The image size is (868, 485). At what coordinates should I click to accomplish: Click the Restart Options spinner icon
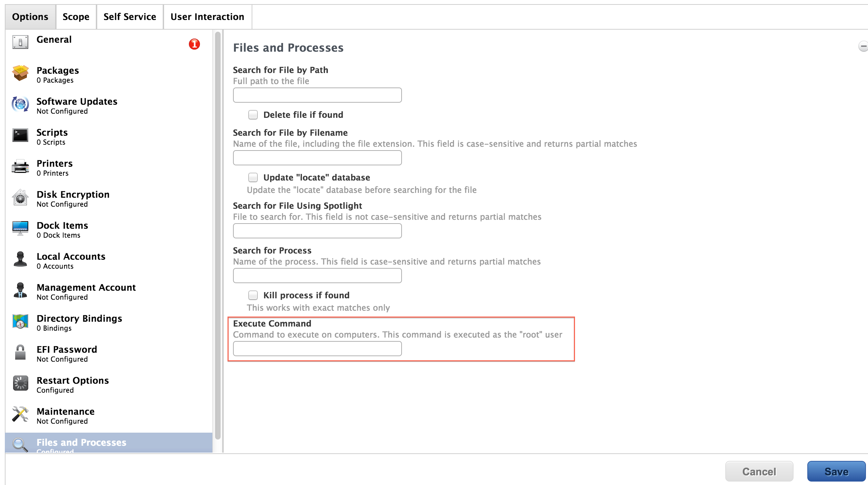pyautogui.click(x=20, y=383)
